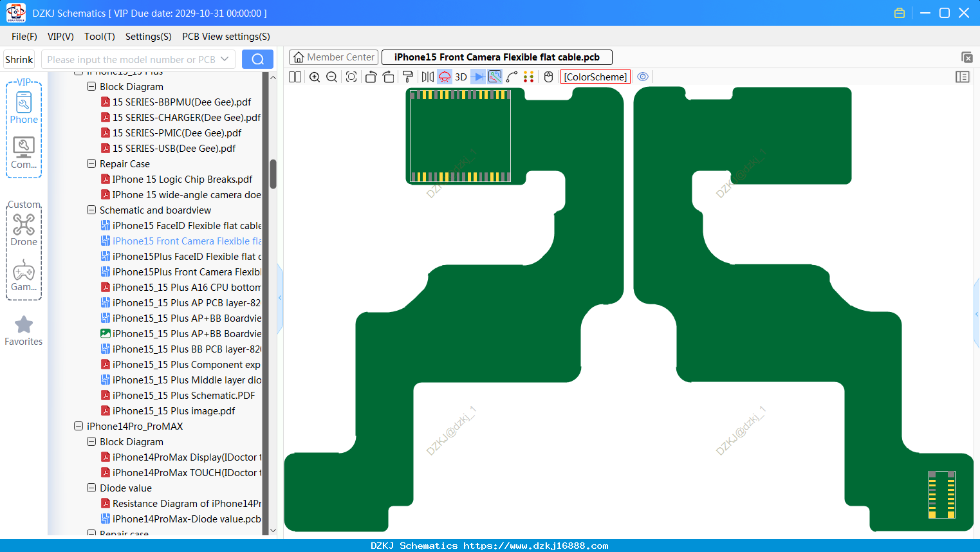Collapse Schematic and boardview folder

[x=91, y=210]
